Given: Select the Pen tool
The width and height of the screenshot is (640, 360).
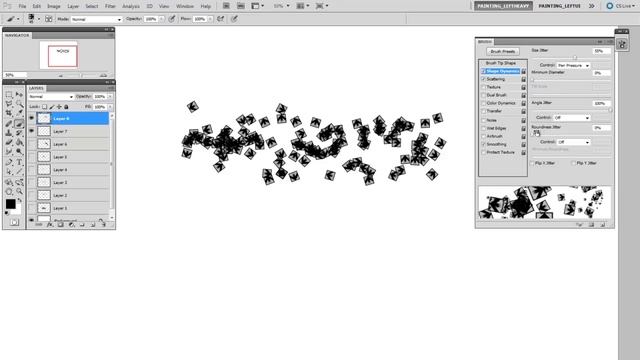Looking at the screenshot, I should [x=9, y=162].
